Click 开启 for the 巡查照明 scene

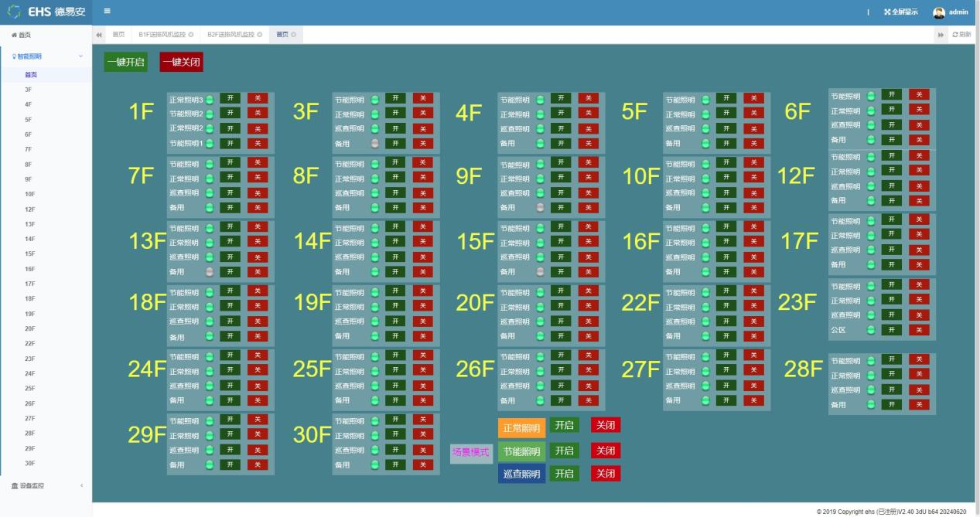pyautogui.click(x=564, y=473)
